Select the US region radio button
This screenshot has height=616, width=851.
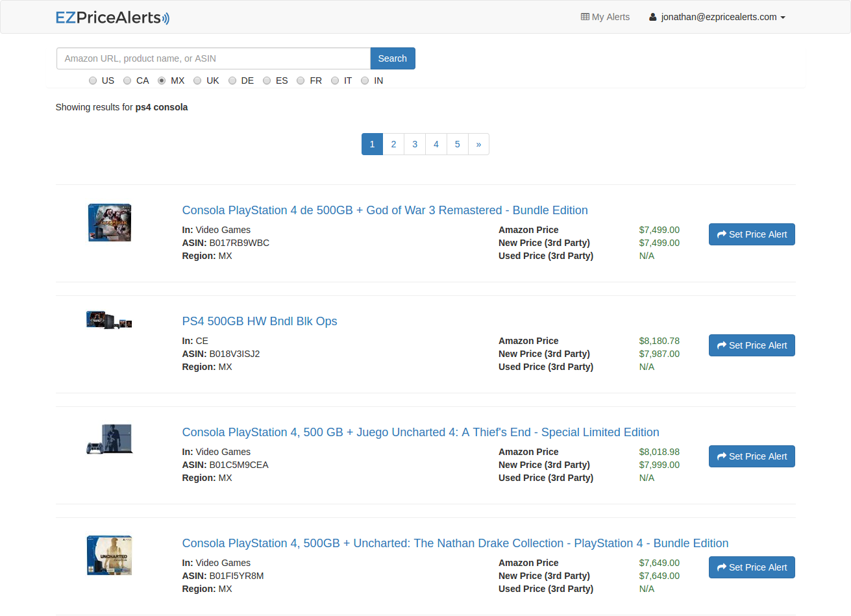pos(93,80)
